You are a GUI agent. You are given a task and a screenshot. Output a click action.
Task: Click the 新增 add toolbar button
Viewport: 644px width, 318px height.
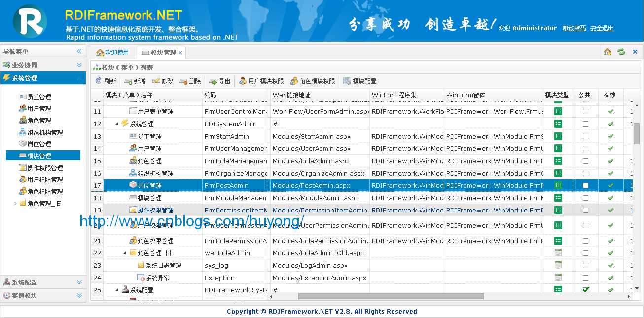[135, 81]
